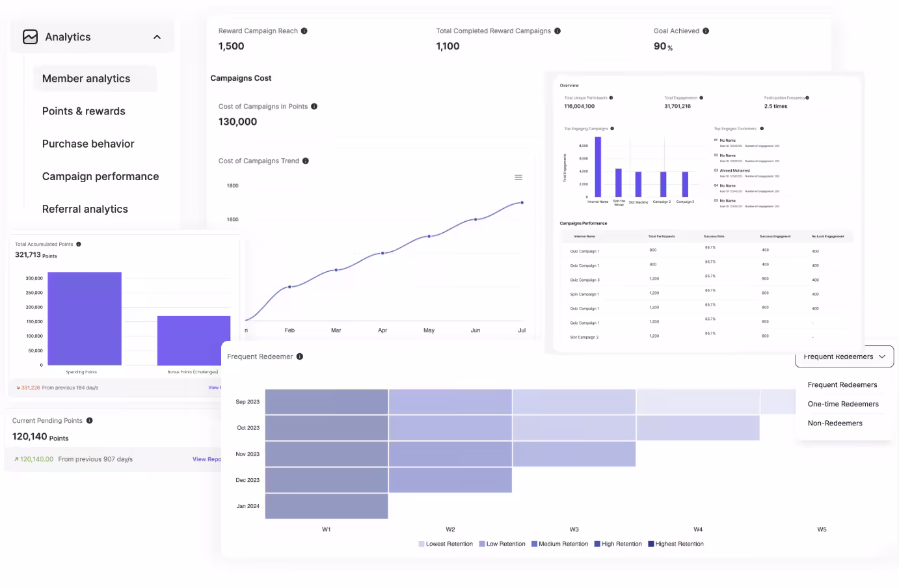Open View link under accumulated points chart
The image size is (899, 588).
click(213, 388)
